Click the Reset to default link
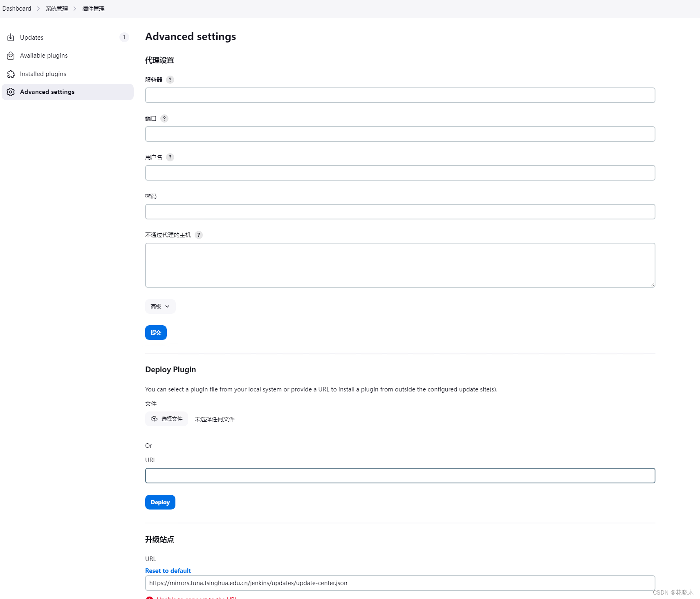Screen dimensions: 700x599 [168, 571]
